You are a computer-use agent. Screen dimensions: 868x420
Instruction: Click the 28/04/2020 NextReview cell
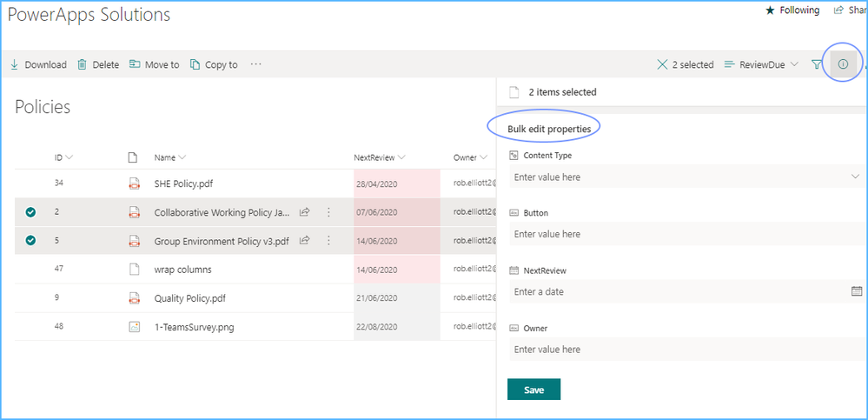(x=397, y=184)
